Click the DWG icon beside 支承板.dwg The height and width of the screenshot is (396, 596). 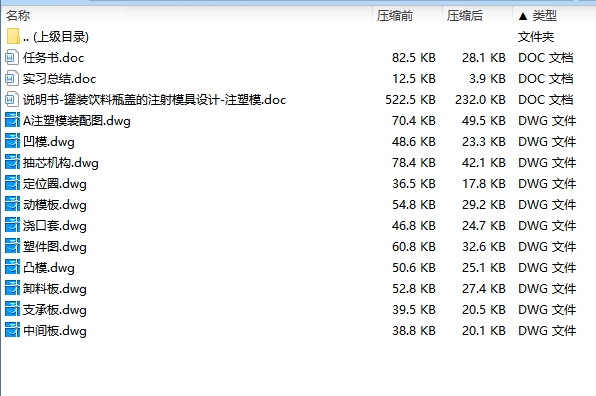[x=12, y=309]
